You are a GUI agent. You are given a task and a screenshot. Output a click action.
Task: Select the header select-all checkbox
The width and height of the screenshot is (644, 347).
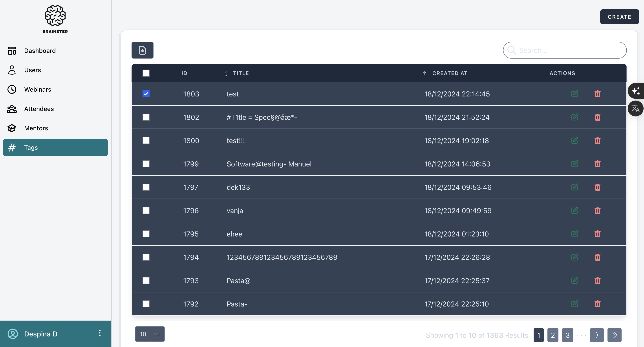tap(146, 73)
